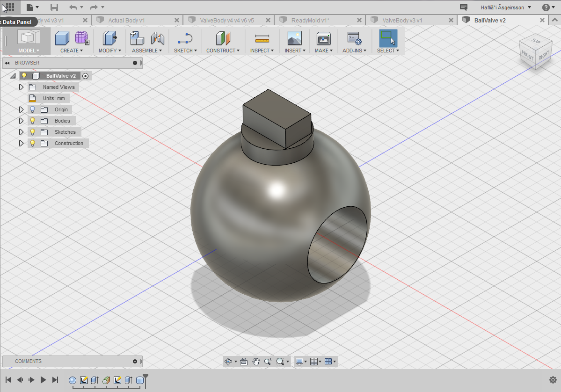
Task: Play the timeline
Action: point(43,380)
